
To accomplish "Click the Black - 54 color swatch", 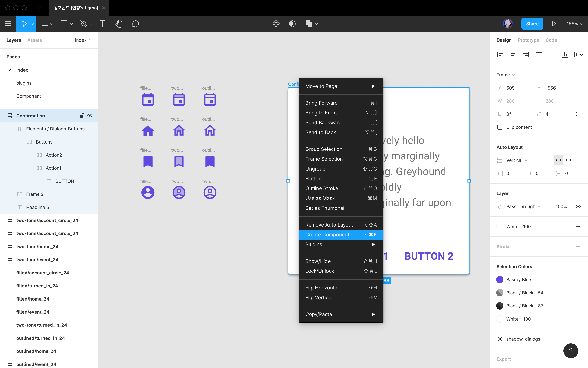I will (x=500, y=293).
